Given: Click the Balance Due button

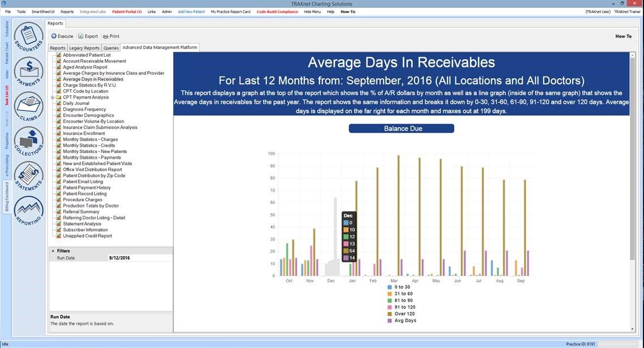Looking at the screenshot, I should pyautogui.click(x=401, y=129).
